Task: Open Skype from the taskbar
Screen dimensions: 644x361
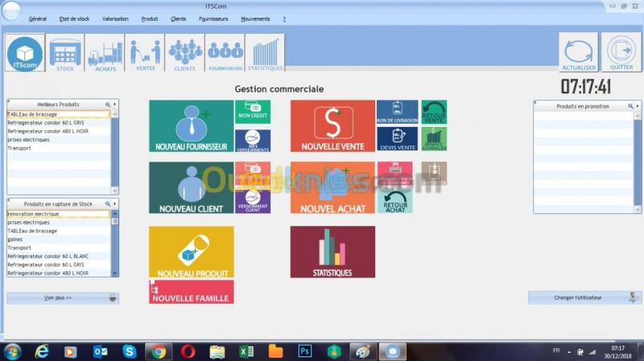Action: click(130, 352)
